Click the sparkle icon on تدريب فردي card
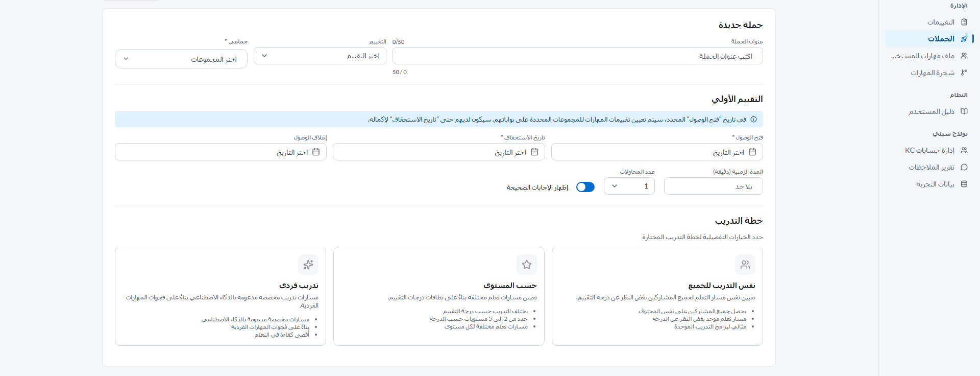Viewport: 980px width, 376px height. click(308, 265)
